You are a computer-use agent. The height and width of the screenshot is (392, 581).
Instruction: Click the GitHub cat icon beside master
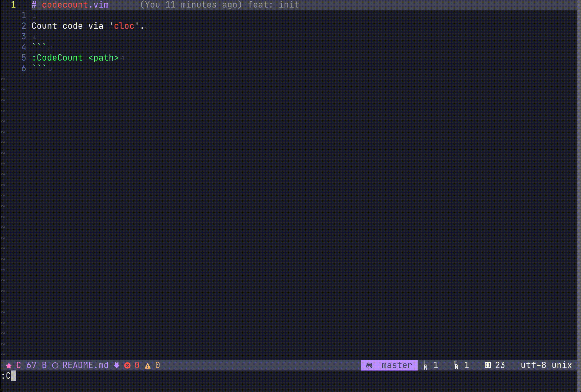[x=369, y=366]
